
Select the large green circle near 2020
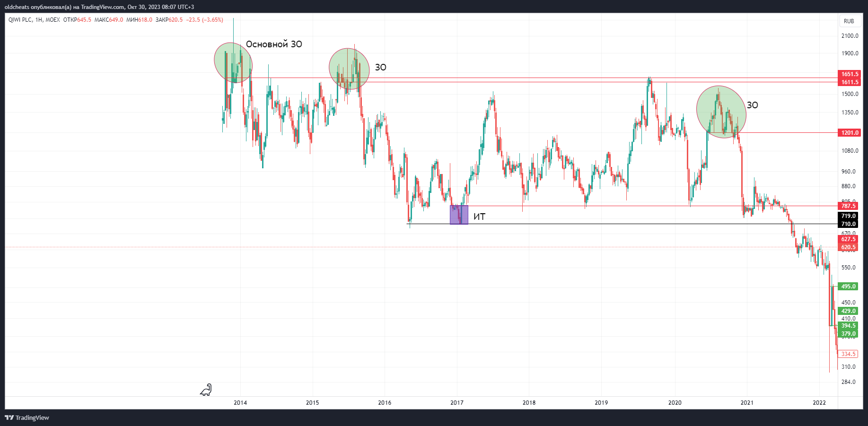click(721, 112)
